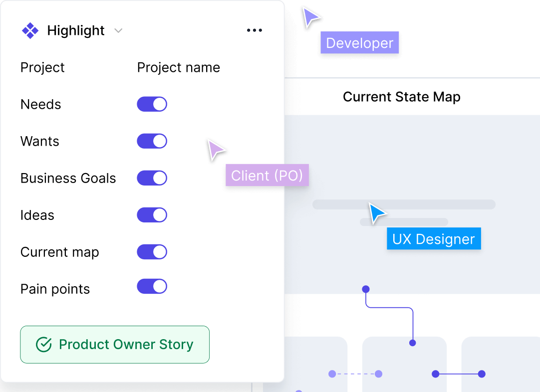Disable the Wants toggle
The width and height of the screenshot is (540, 392).
point(152,141)
